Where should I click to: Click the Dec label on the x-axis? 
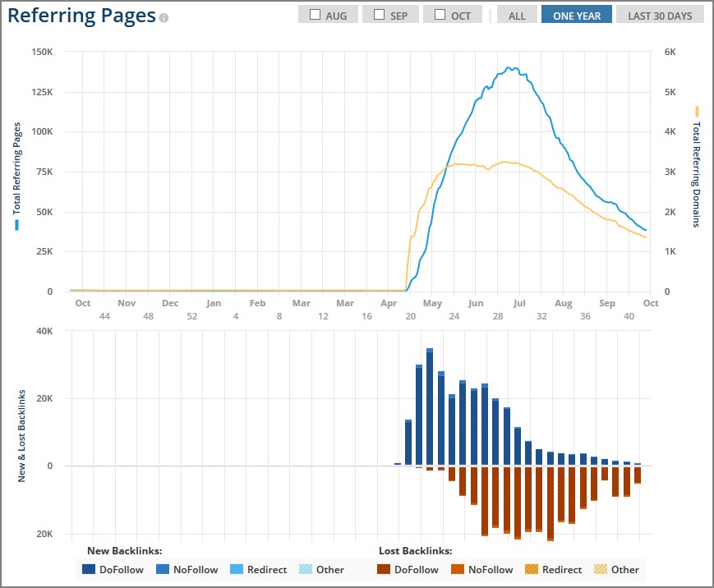[170, 303]
